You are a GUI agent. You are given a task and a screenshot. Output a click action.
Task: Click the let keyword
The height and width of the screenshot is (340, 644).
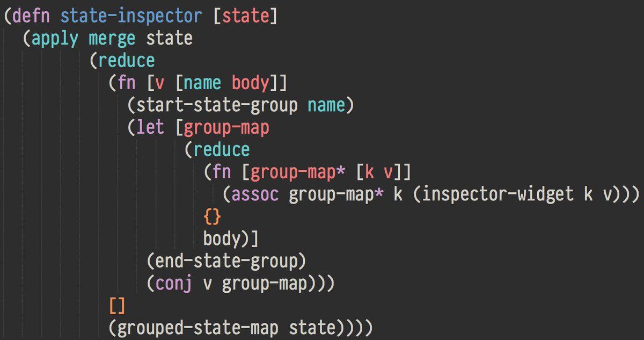tap(151, 128)
